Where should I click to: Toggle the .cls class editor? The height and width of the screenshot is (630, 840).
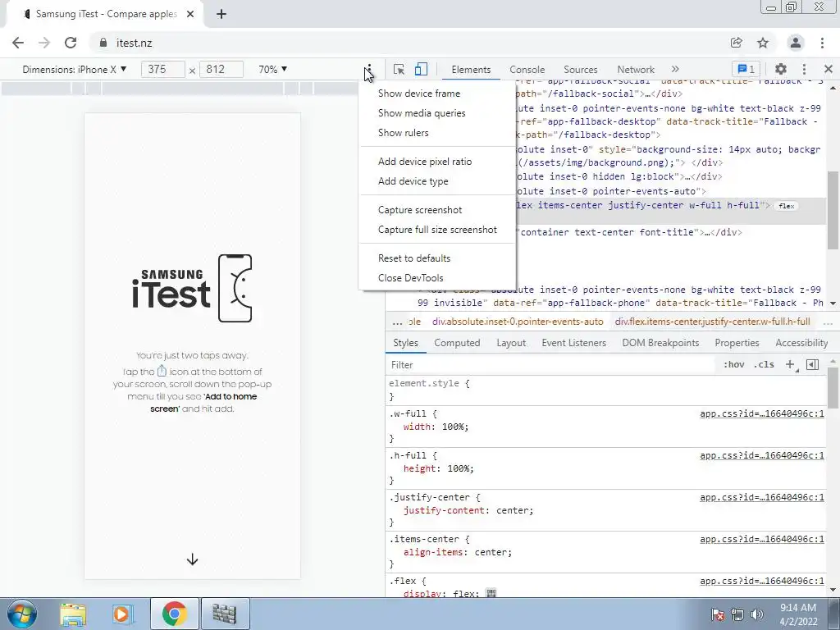(764, 365)
